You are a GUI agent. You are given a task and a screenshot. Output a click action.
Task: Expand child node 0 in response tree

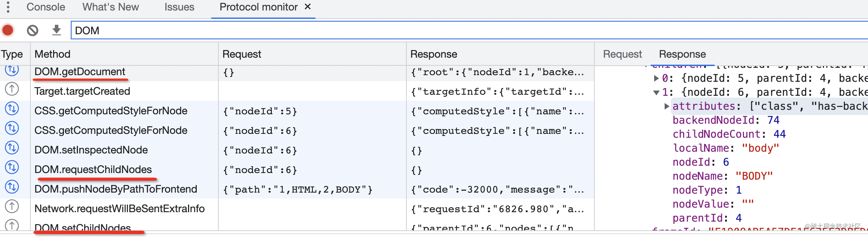point(656,78)
